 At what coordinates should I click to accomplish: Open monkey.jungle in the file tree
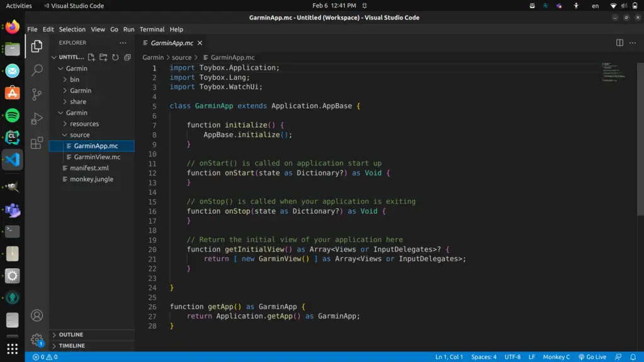(91, 179)
